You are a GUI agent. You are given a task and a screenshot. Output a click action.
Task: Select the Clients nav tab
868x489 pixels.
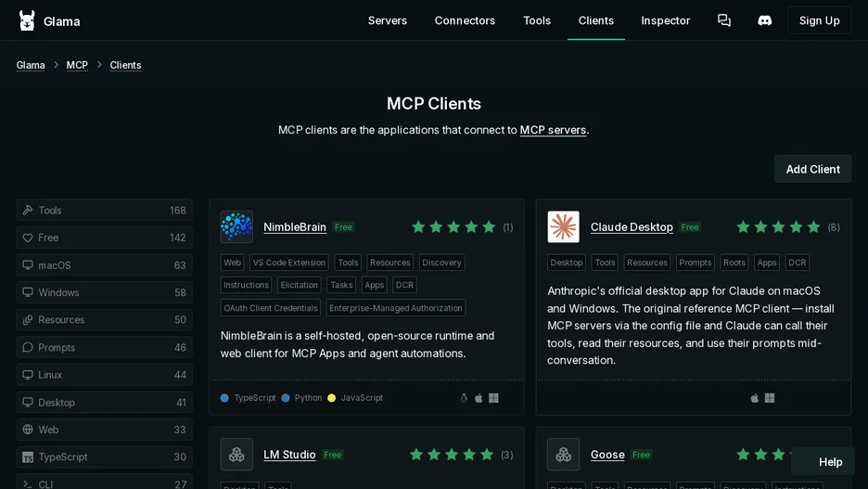point(596,20)
